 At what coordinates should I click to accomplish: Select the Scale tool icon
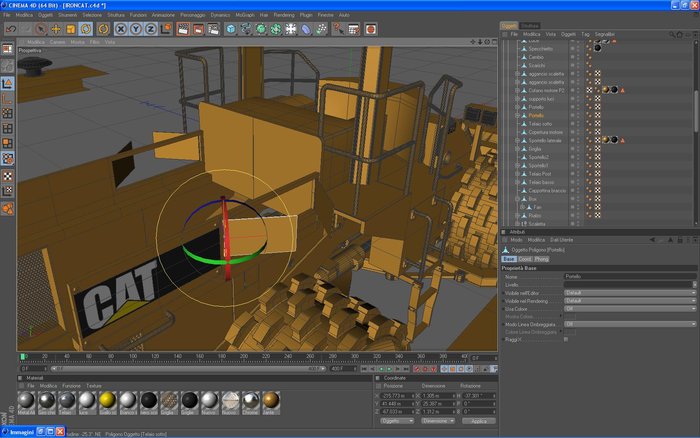click(72, 29)
